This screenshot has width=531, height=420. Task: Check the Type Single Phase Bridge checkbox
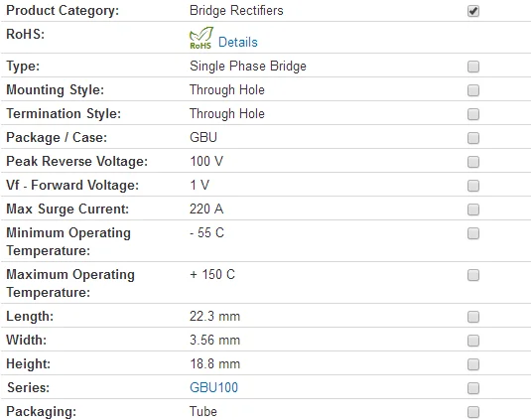click(473, 67)
